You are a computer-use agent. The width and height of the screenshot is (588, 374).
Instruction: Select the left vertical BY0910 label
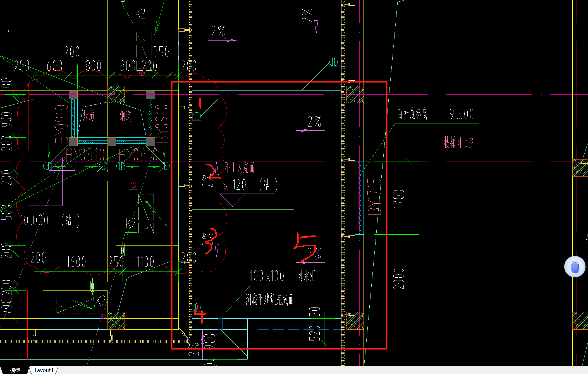(61, 124)
